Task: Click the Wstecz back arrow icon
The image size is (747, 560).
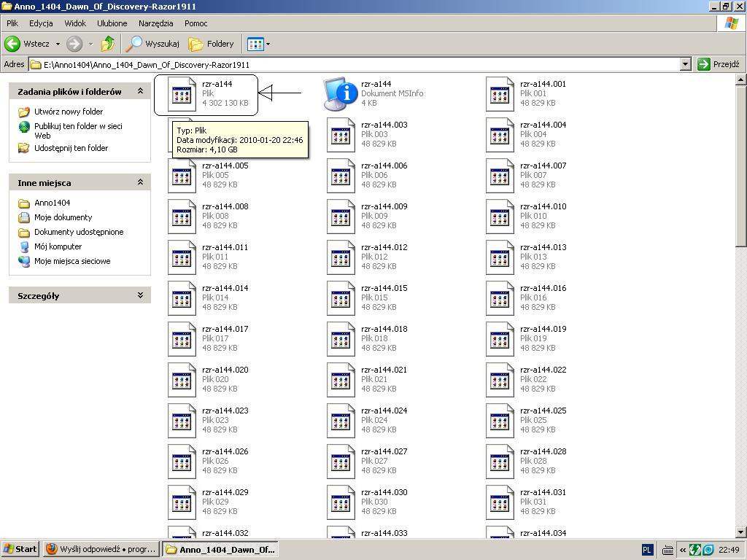Action: pos(12,44)
